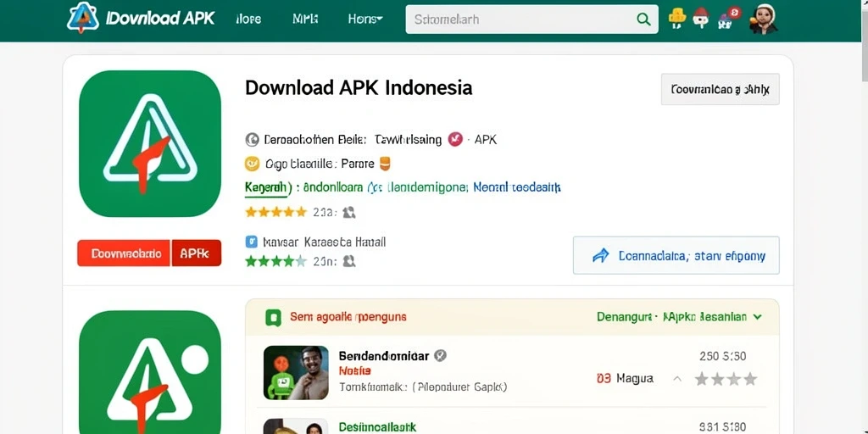Click the red 'Sem agoalle rpenguns' heading
This screenshot has height=434, width=868.
tap(348, 317)
